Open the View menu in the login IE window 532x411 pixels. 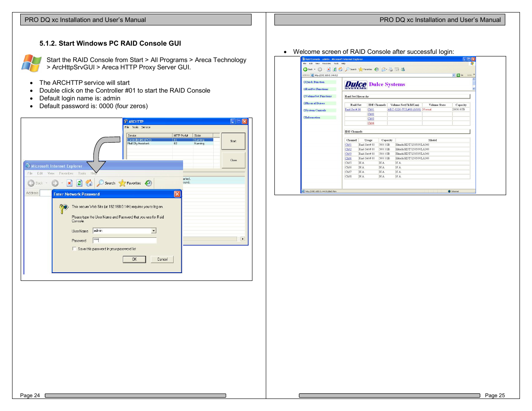coord(51,173)
